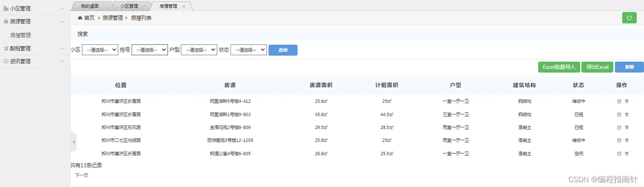This screenshot has width=644, height=187.
Task: Click the 45.6㎡ area cell
Action: click(x=321, y=114)
